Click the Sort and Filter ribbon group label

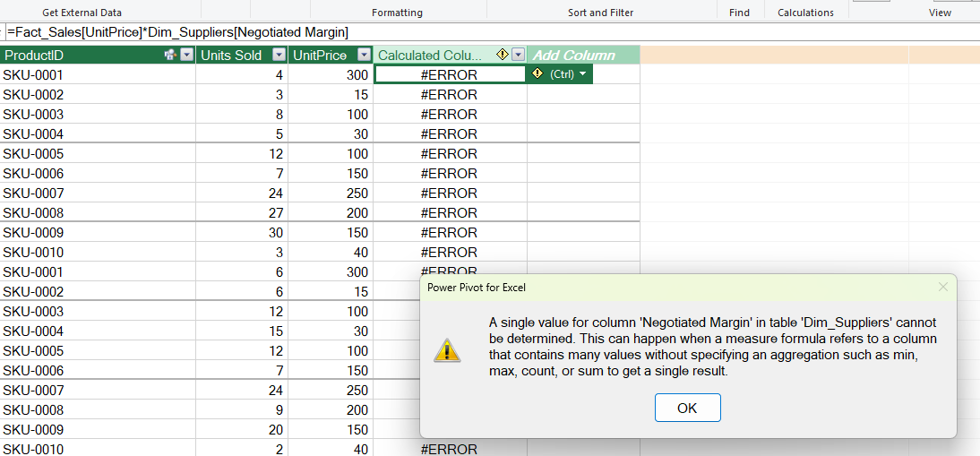[x=600, y=13]
